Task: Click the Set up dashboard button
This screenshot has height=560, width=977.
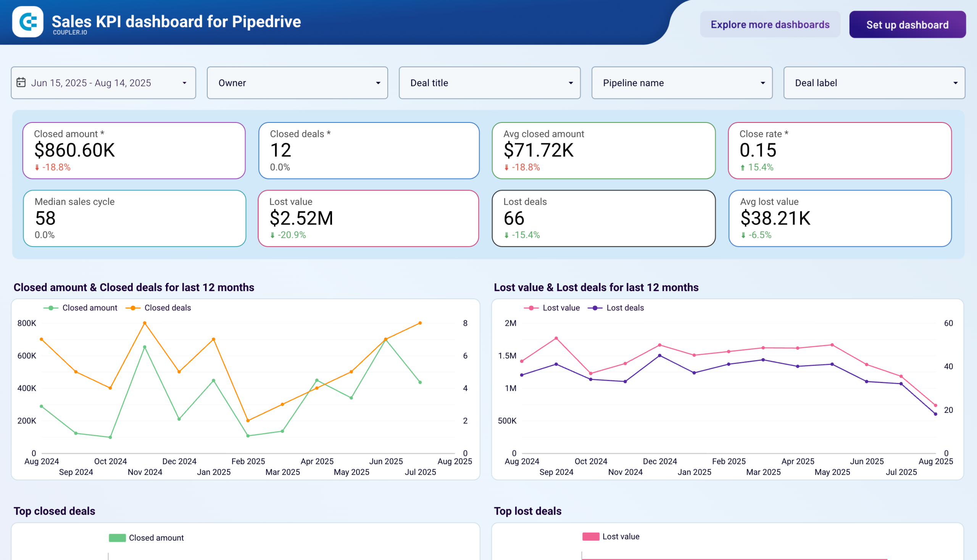Action: [x=907, y=24]
